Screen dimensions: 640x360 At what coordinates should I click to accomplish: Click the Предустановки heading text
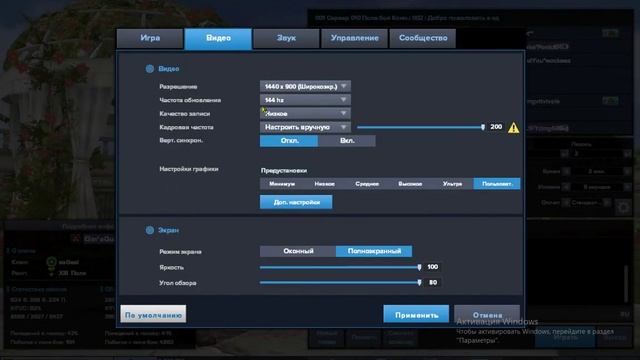(284, 171)
